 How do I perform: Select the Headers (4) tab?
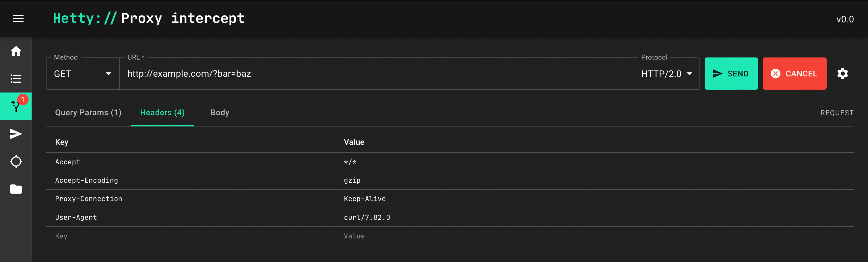tap(162, 113)
